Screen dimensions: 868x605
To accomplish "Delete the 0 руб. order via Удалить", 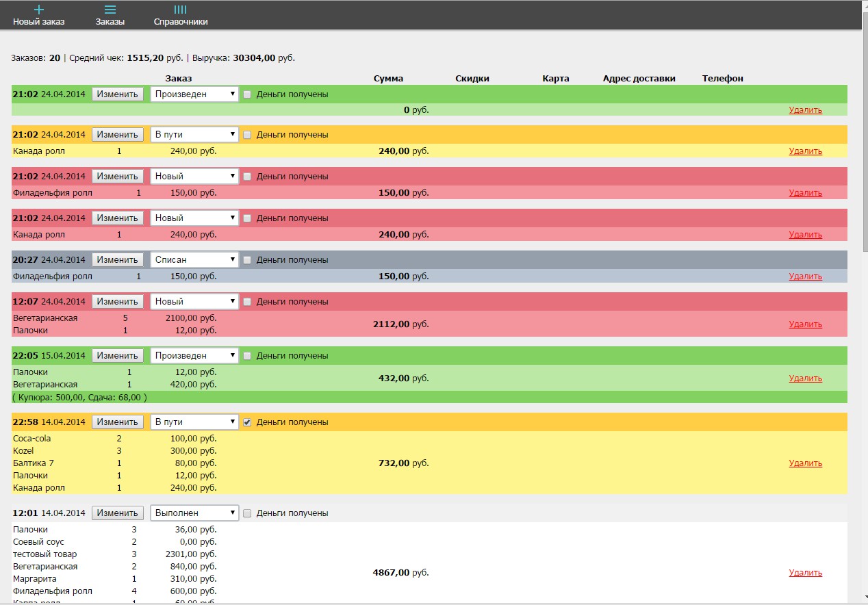I will pos(806,110).
